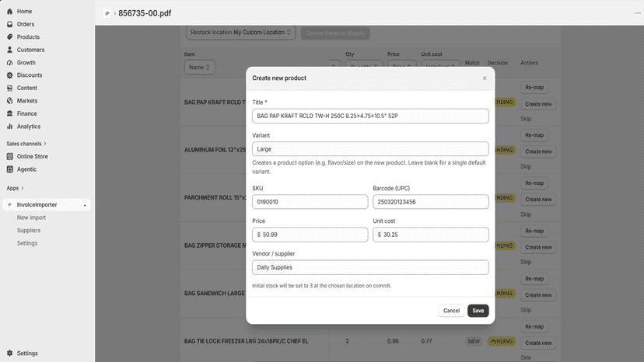Open the Restock location dropdown
This screenshot has width=644, height=362.
(x=240, y=33)
